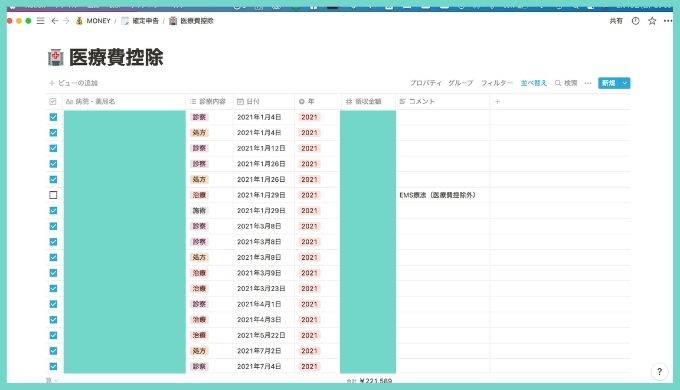
Task: Open the help question mark button
Action: point(659,371)
